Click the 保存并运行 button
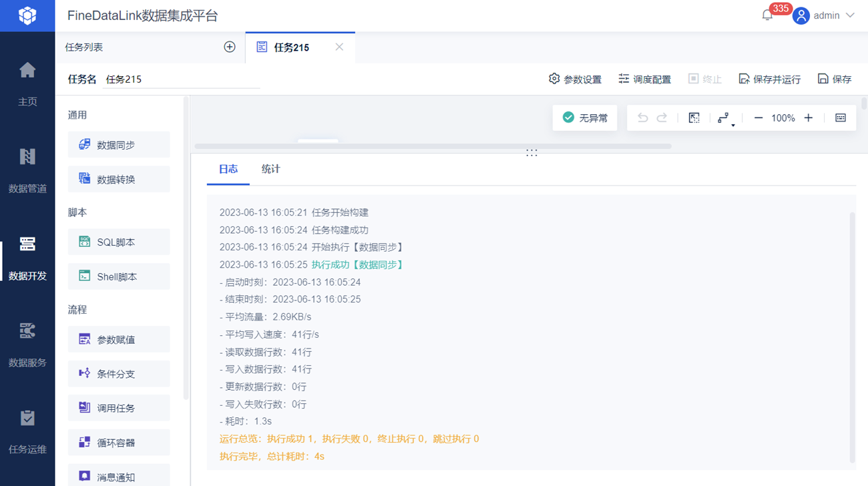Screen dimensions: 868x486 [769, 79]
